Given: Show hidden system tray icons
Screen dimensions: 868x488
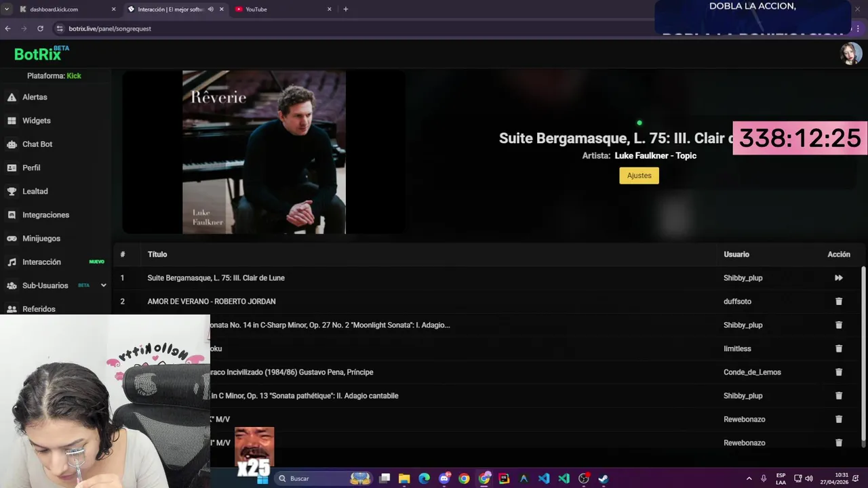Looking at the screenshot, I should [x=749, y=479].
